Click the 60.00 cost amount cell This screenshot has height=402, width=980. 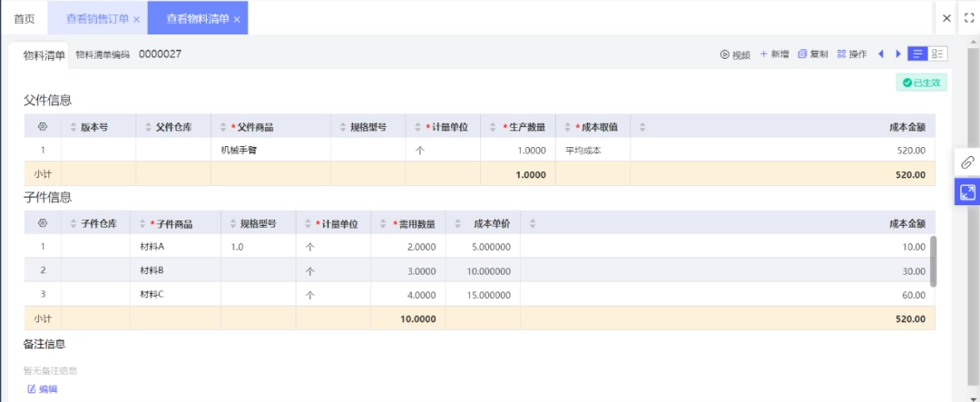coord(728,294)
